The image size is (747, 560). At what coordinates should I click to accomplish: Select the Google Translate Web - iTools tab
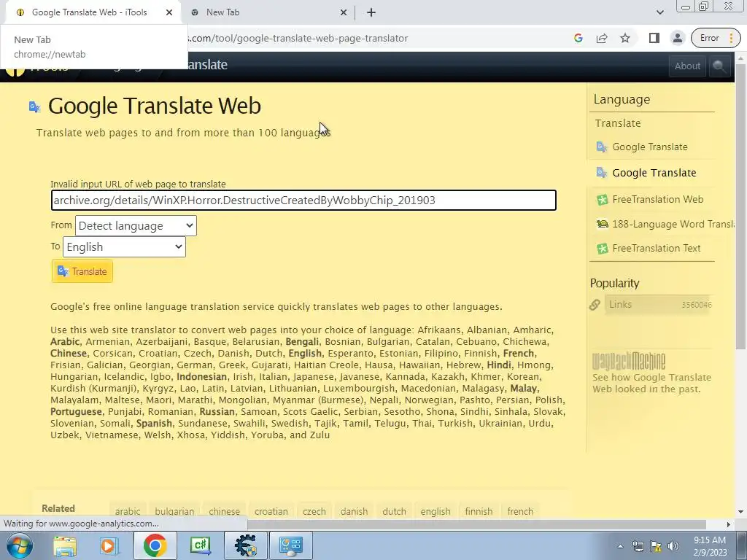coord(93,12)
